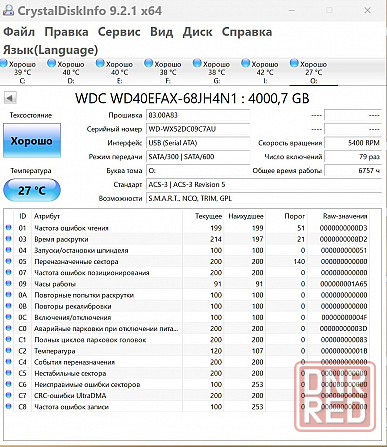Click the transfer mode field SATA/300 | SATA/600

pyautogui.click(x=198, y=157)
